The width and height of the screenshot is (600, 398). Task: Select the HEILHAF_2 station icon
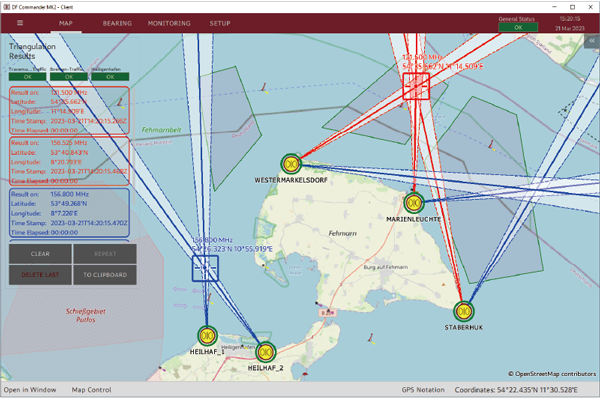[265, 352]
